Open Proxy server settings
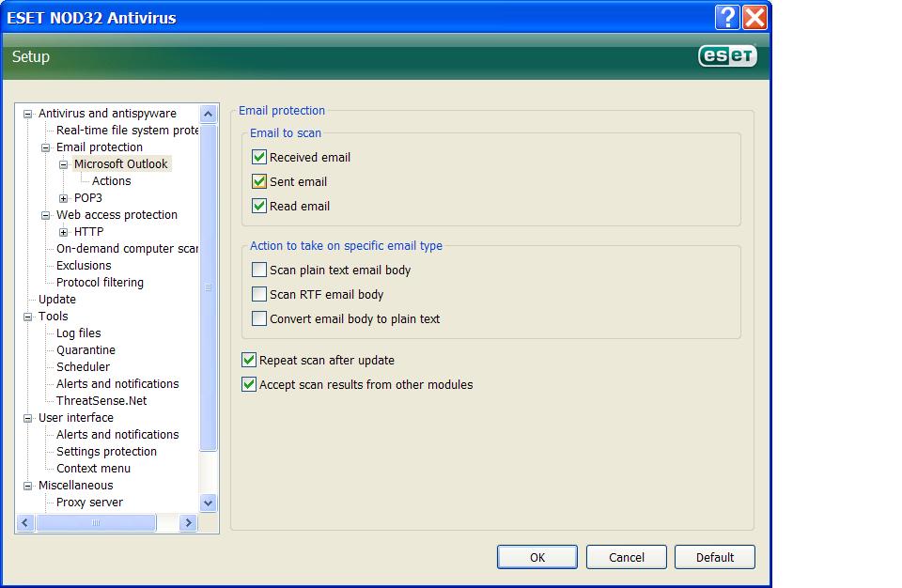The image size is (902, 588). (90, 503)
